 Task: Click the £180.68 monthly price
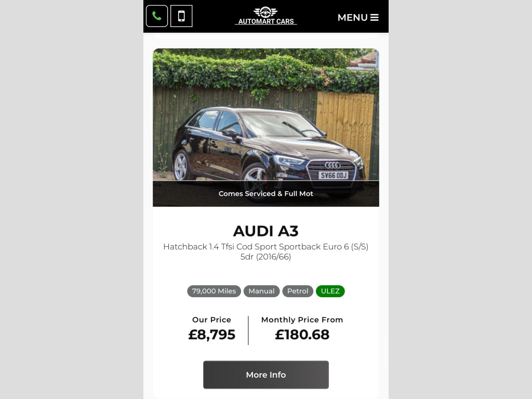(302, 335)
